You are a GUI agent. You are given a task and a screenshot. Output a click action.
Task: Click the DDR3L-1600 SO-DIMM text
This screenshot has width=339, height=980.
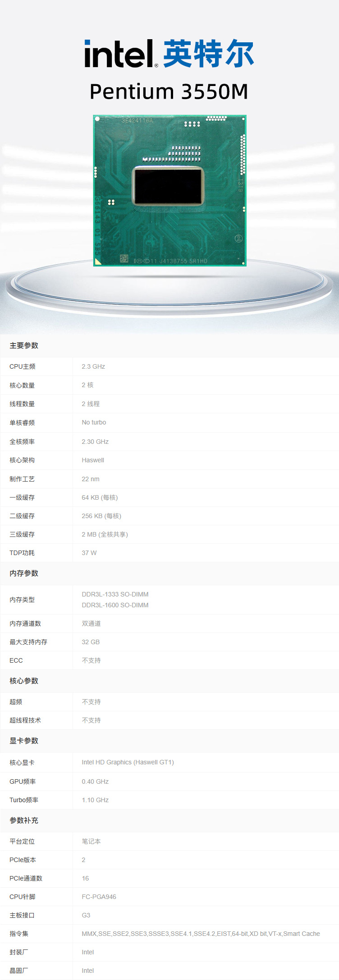coord(115,605)
